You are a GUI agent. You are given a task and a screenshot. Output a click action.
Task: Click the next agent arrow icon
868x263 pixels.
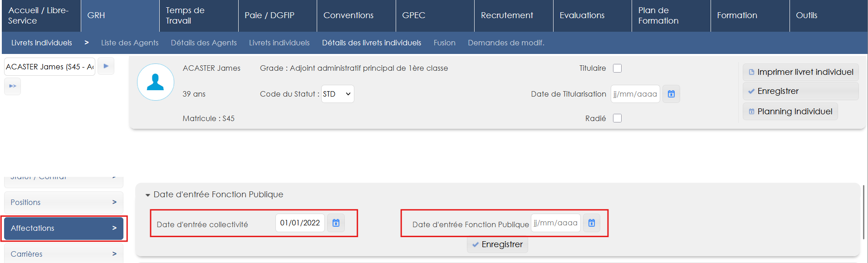[x=106, y=66]
